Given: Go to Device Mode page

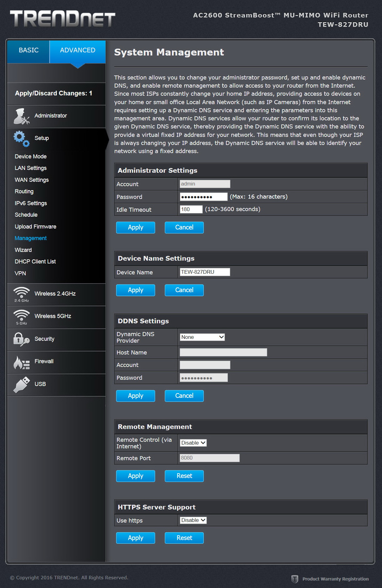Looking at the screenshot, I should click(x=31, y=157).
